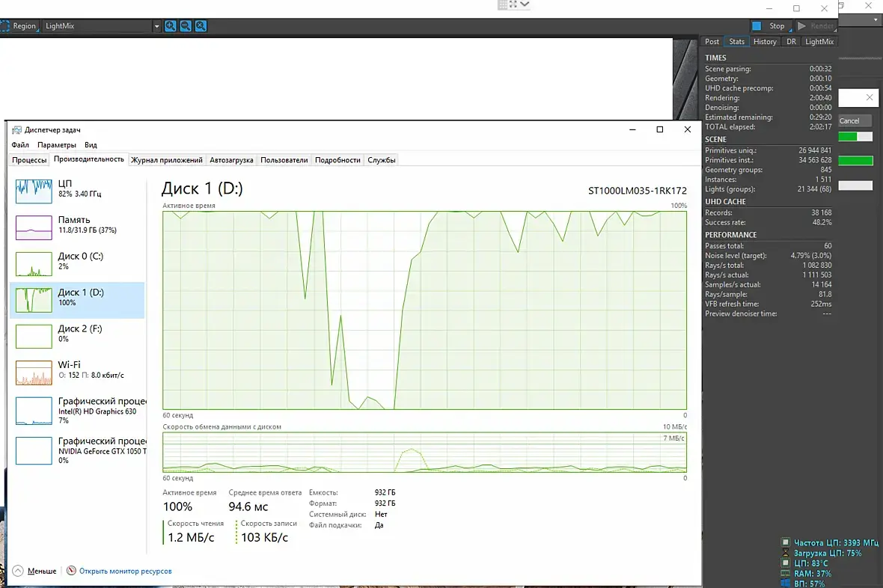Viewport: 883px width, 588px height.
Task: Click the RAM overlay indicator icon
Action: click(x=786, y=573)
